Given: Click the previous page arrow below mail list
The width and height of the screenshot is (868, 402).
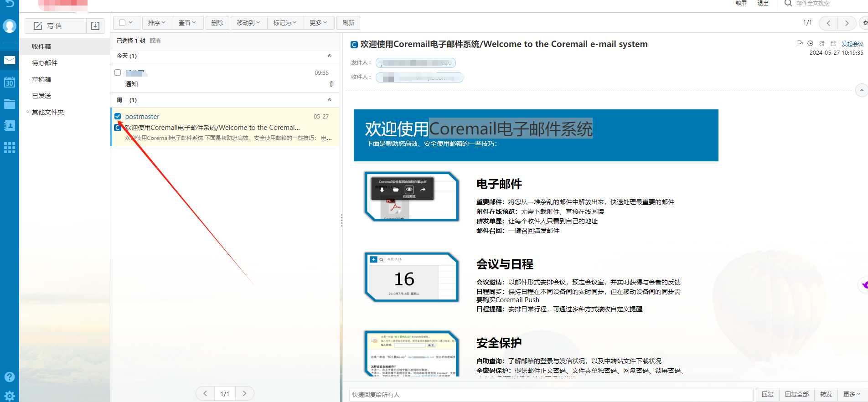Looking at the screenshot, I should [205, 393].
